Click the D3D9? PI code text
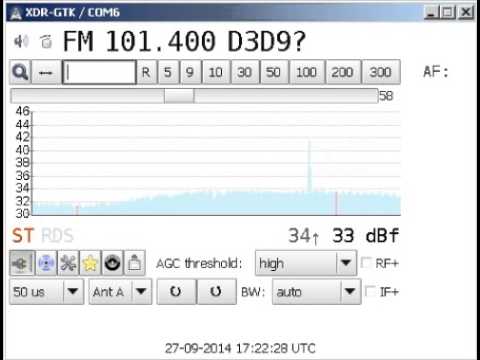This screenshot has height=360, width=480. [267, 42]
